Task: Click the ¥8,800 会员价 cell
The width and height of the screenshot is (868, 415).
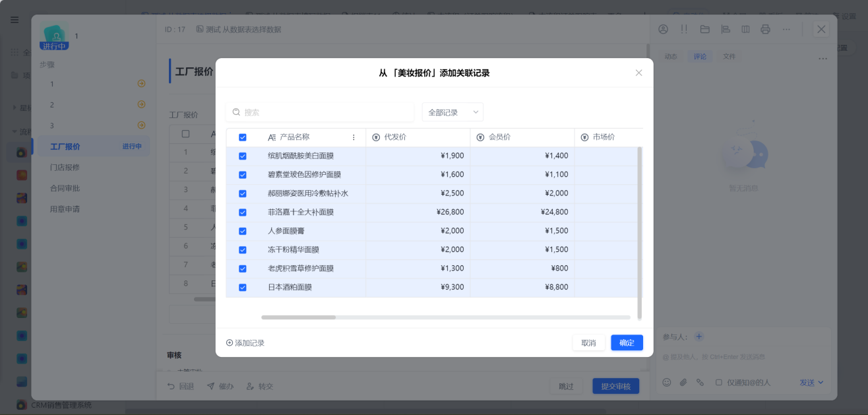Action: 522,288
